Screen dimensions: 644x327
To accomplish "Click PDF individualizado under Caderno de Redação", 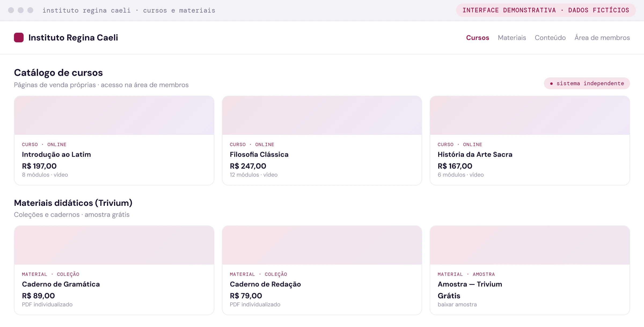I will tap(255, 304).
